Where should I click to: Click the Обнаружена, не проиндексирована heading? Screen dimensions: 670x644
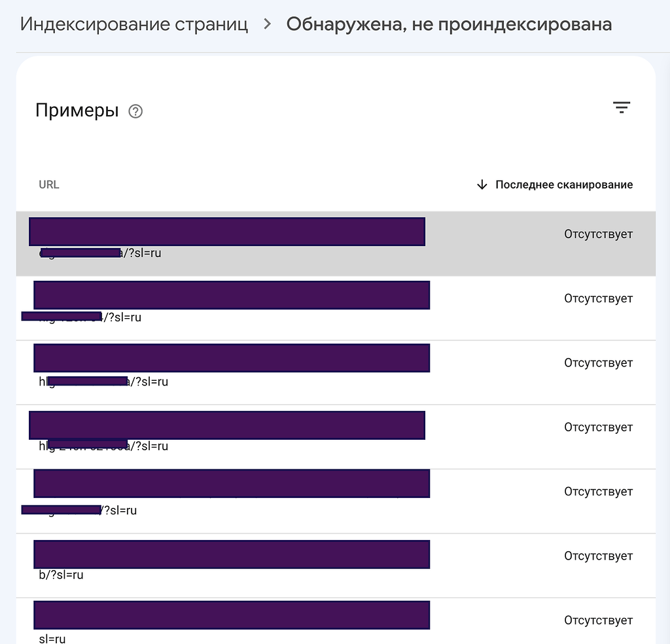(448, 24)
